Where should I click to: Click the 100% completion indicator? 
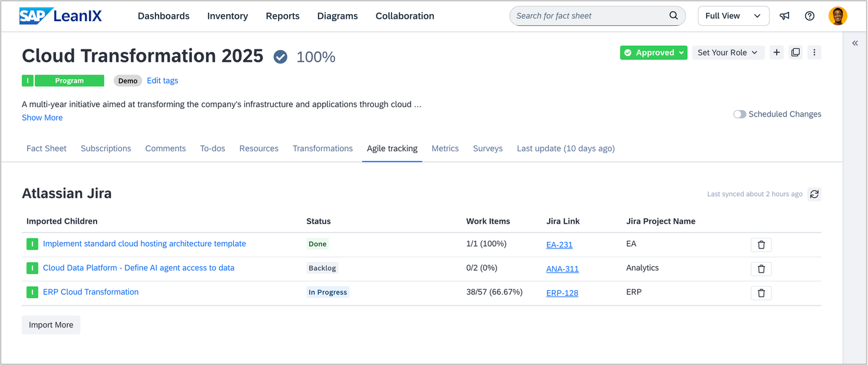(316, 57)
